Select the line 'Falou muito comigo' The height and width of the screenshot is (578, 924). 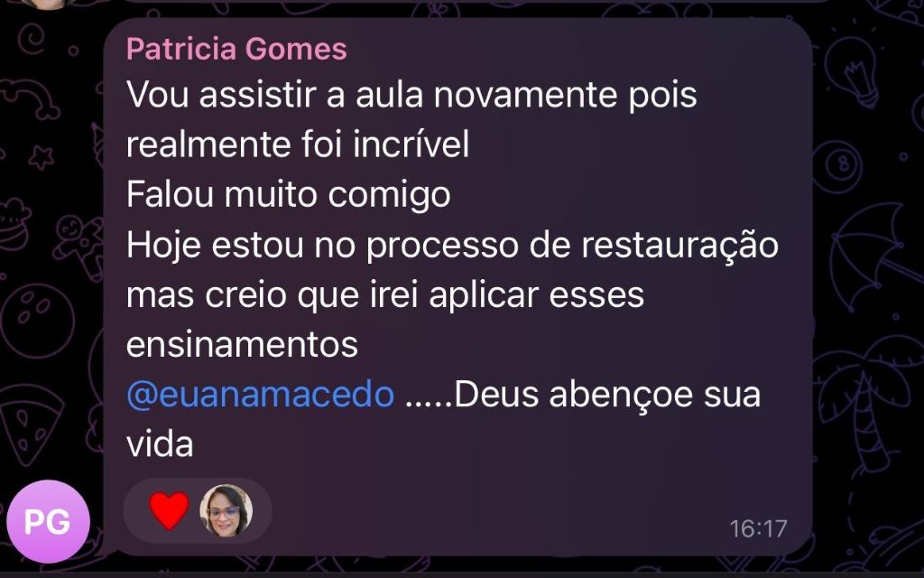tap(288, 195)
